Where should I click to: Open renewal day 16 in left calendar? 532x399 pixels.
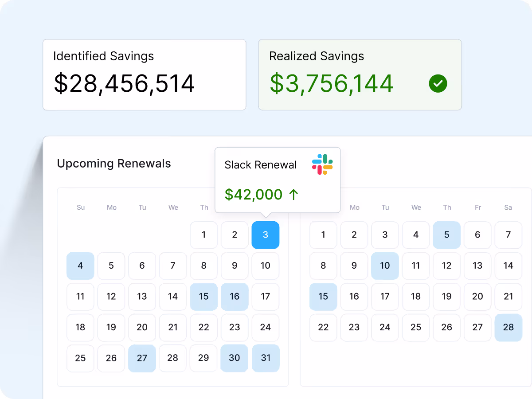tap(235, 297)
